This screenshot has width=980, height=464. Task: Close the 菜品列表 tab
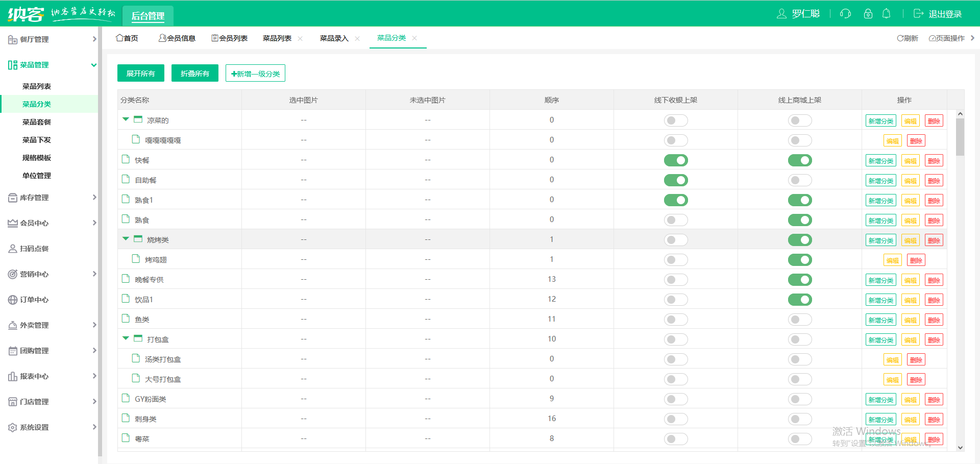[300, 38]
